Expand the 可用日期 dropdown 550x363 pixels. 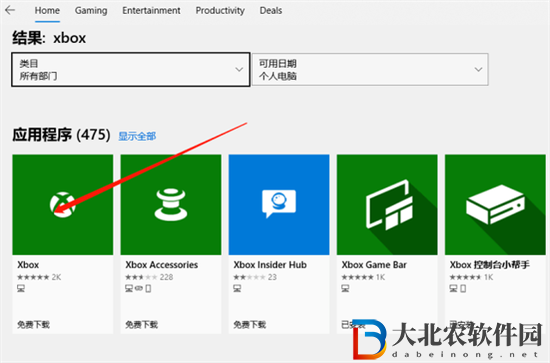(x=370, y=69)
